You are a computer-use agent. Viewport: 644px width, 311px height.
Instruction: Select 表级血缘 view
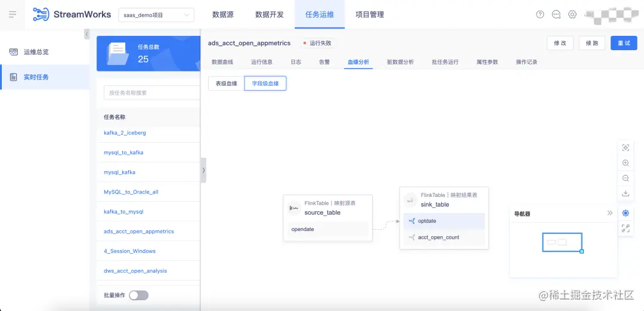click(227, 83)
